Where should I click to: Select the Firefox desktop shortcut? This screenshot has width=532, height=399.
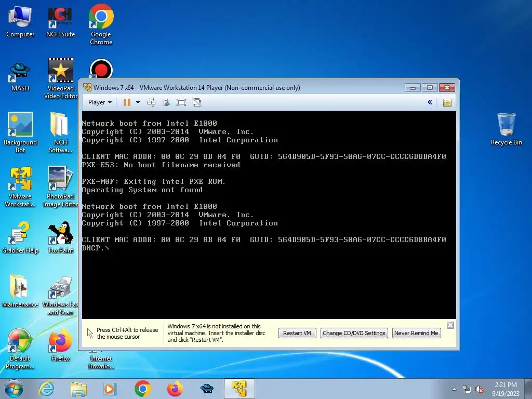pos(60,345)
